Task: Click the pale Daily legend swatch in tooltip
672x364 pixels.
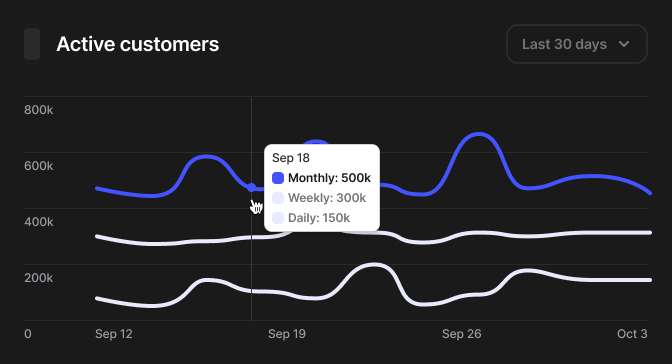Action: click(278, 218)
